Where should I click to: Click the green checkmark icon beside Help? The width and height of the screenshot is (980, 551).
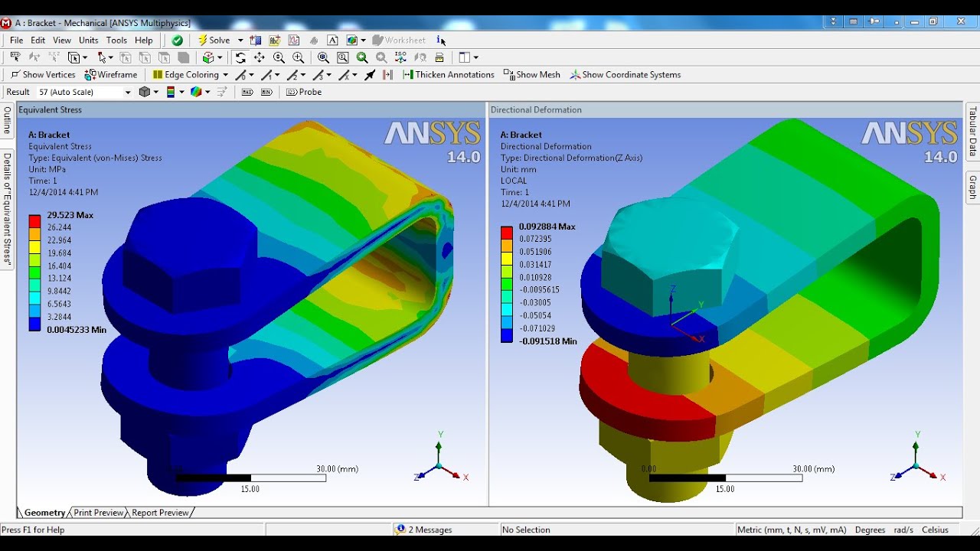178,40
